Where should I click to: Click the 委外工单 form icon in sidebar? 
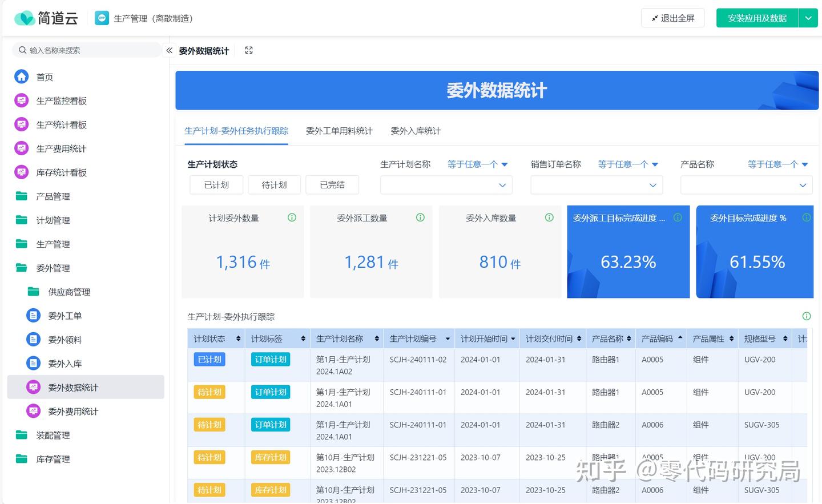tap(34, 315)
